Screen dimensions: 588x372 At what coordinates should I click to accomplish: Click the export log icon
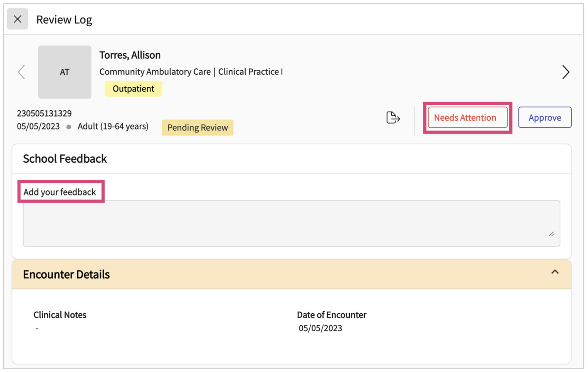393,118
